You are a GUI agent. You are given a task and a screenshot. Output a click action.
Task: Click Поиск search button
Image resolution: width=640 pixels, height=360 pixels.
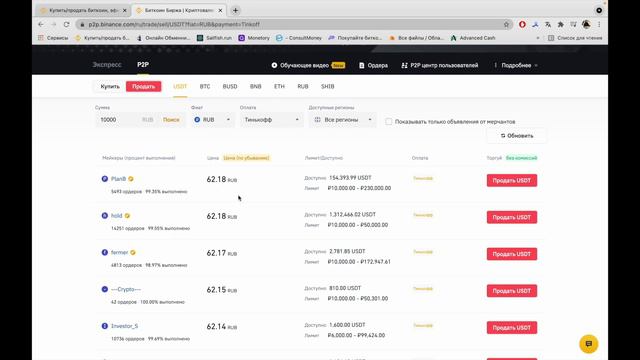[x=171, y=120]
